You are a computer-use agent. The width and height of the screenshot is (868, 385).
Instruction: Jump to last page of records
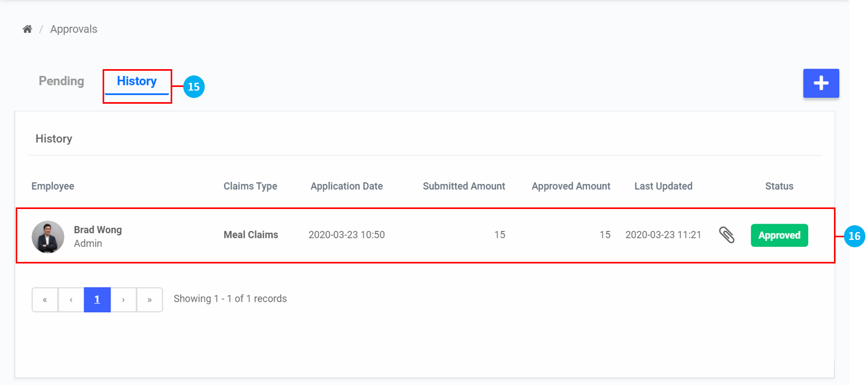150,300
